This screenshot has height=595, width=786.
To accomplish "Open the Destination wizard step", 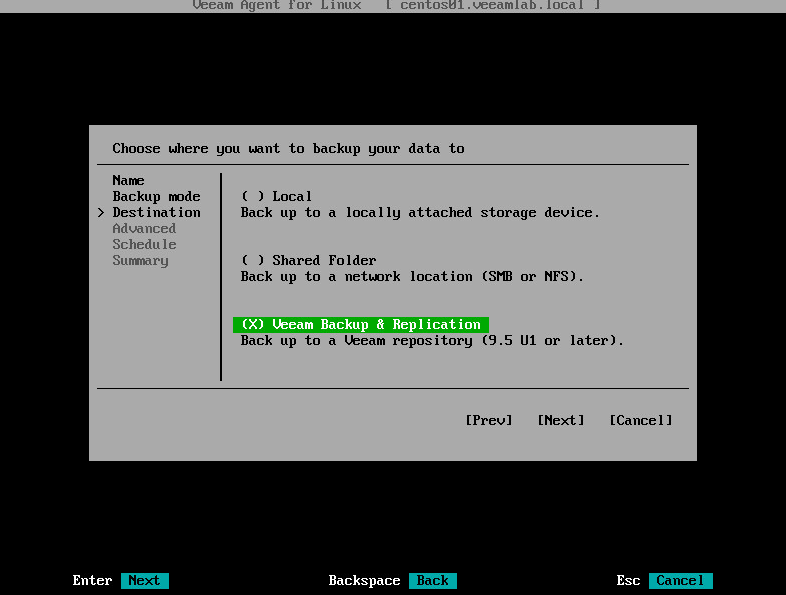I will [156, 212].
